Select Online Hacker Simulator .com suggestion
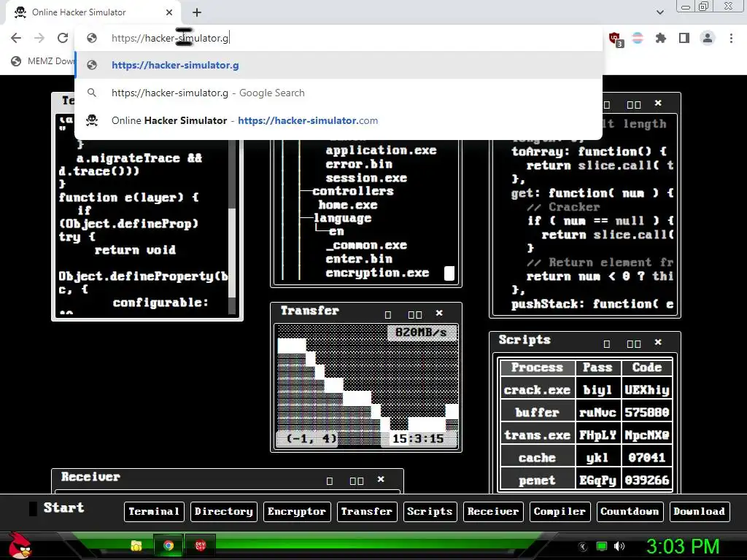The width and height of the screenshot is (747, 560). (338, 120)
